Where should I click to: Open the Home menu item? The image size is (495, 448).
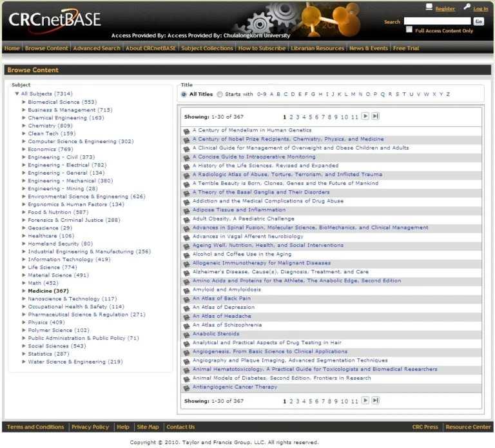click(12, 48)
